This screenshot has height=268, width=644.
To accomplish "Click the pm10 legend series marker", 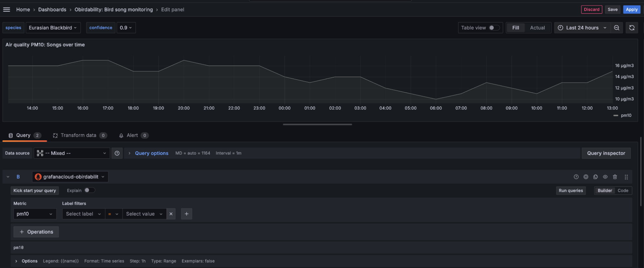I will (x=616, y=115).
